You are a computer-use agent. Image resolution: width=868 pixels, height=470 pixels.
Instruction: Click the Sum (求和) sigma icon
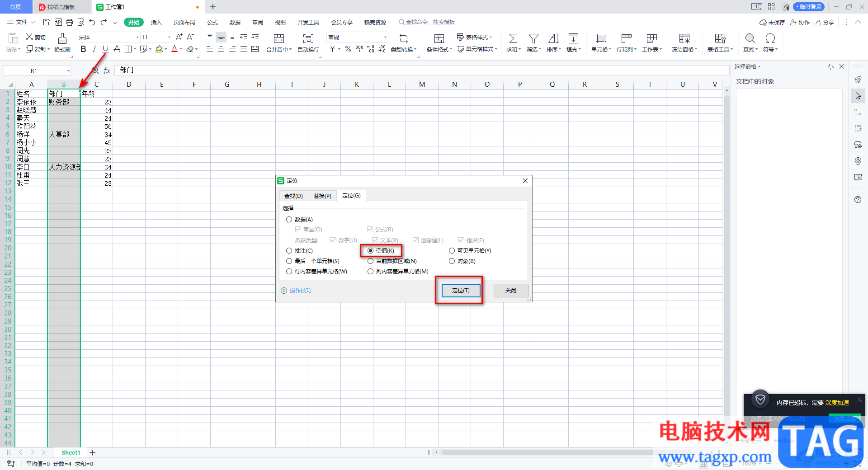click(513, 38)
